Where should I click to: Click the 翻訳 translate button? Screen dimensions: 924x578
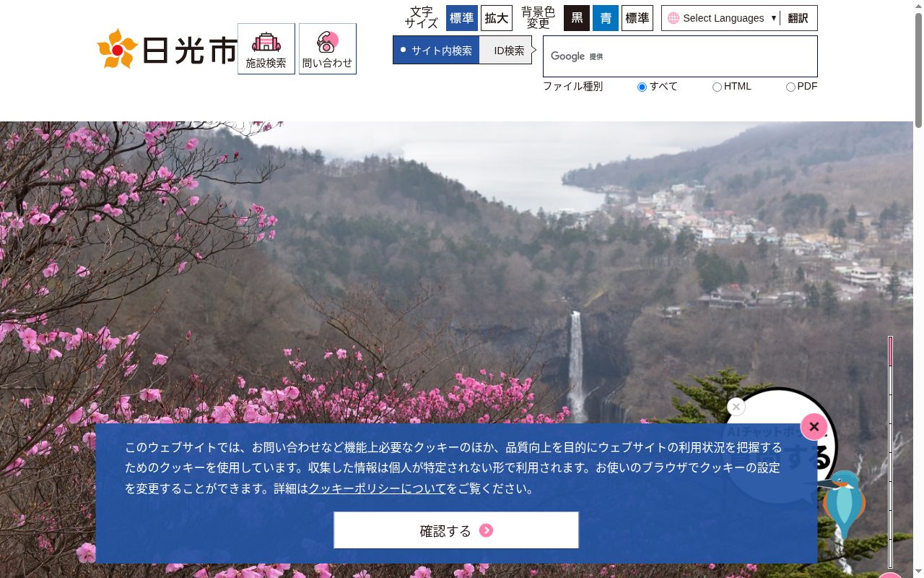[x=798, y=18]
